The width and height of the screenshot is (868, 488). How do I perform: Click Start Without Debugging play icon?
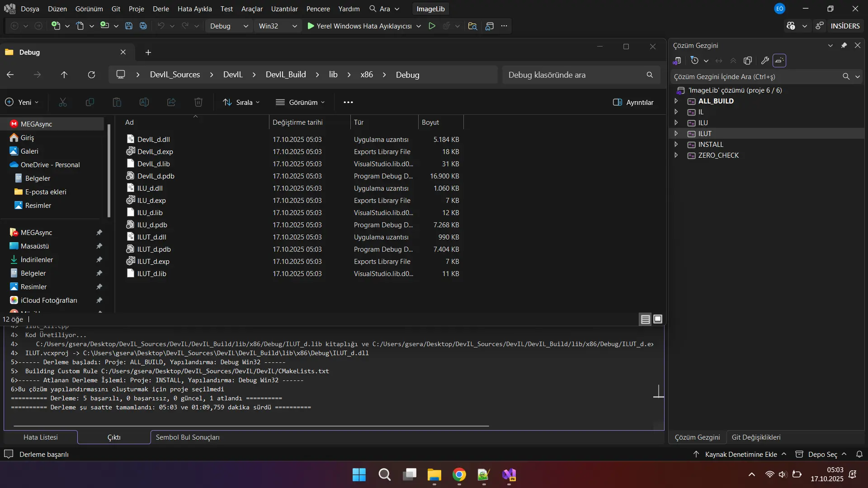[x=432, y=26]
